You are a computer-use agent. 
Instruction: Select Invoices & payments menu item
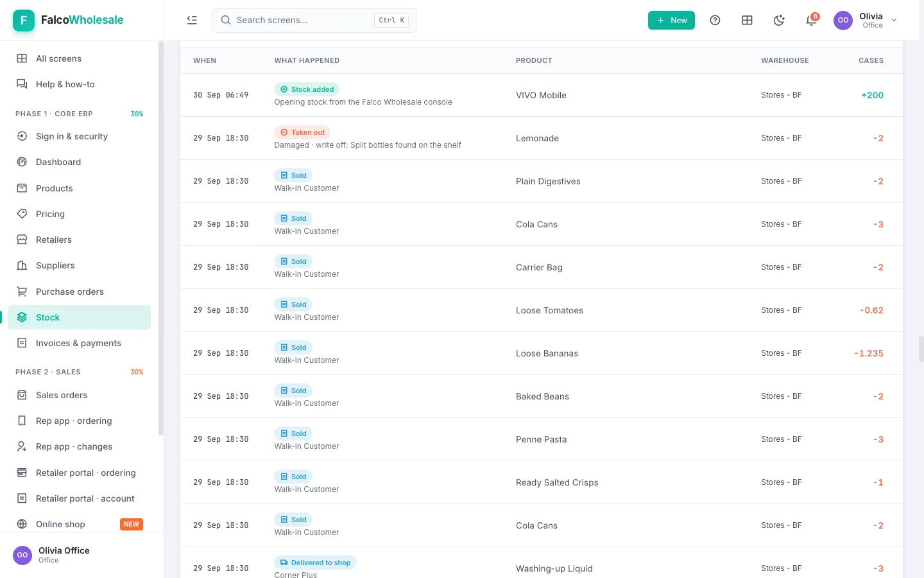[80, 343]
